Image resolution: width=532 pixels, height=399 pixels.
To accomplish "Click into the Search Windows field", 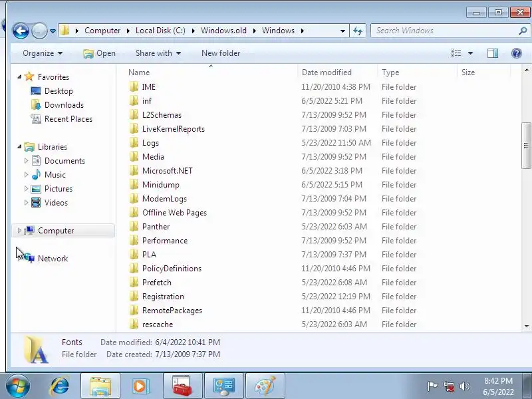I will [x=446, y=31].
